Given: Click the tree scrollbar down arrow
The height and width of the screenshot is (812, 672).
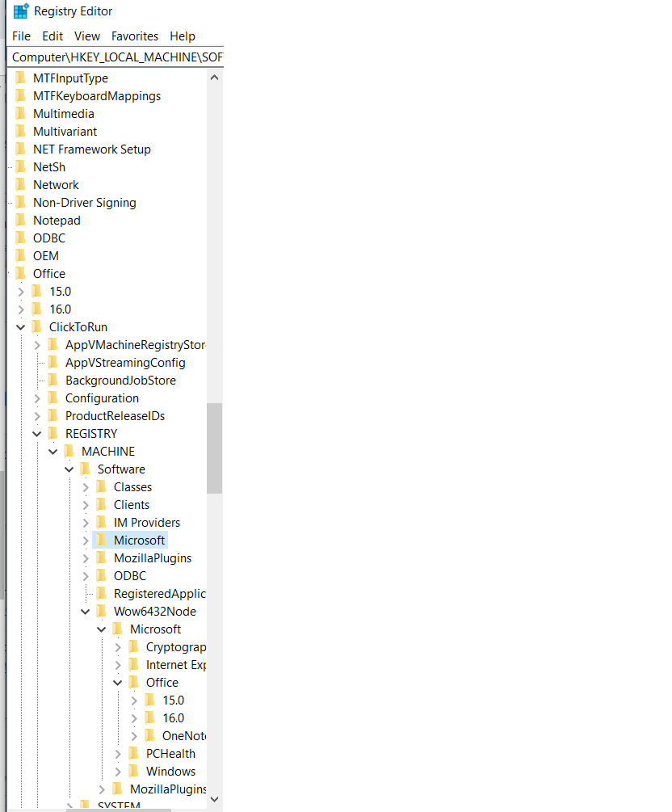Looking at the screenshot, I should coord(214,800).
